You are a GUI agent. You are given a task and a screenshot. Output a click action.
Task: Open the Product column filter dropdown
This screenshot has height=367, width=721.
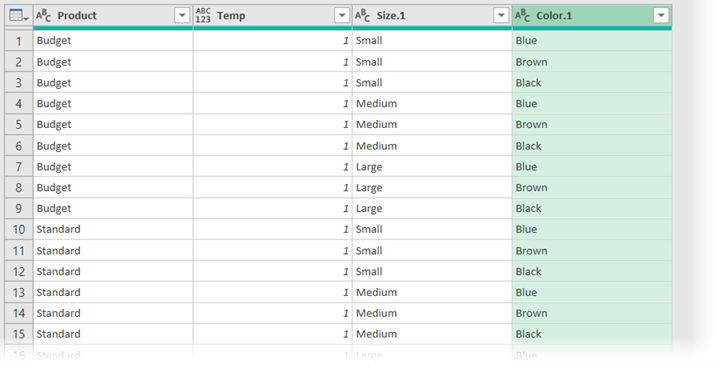click(x=182, y=16)
